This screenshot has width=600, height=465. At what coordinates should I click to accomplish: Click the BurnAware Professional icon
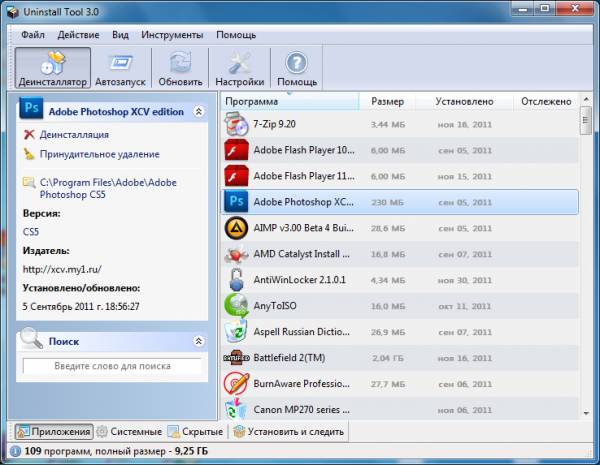[236, 384]
